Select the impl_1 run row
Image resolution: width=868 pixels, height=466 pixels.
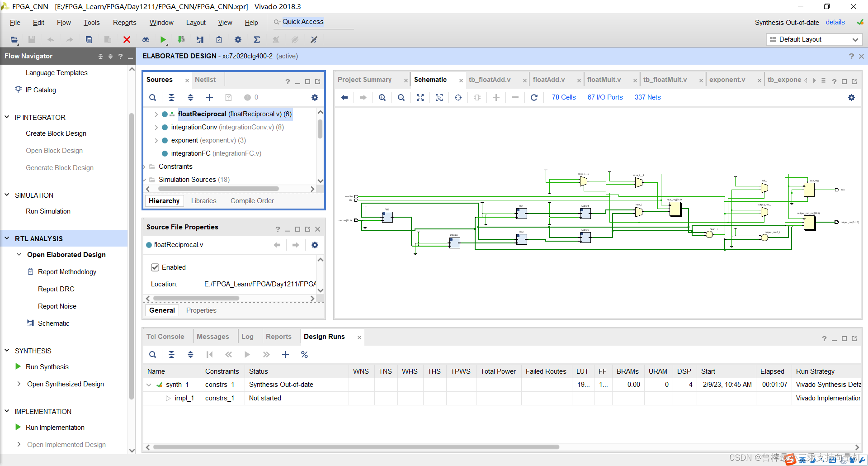point(502,398)
